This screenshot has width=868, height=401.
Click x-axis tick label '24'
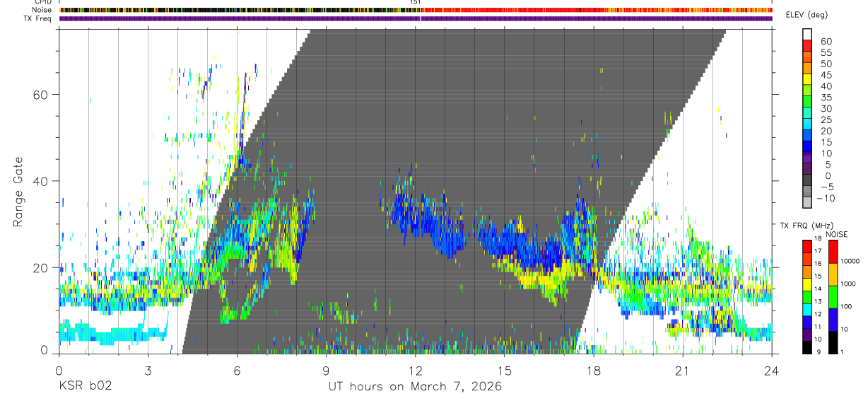[772, 370]
